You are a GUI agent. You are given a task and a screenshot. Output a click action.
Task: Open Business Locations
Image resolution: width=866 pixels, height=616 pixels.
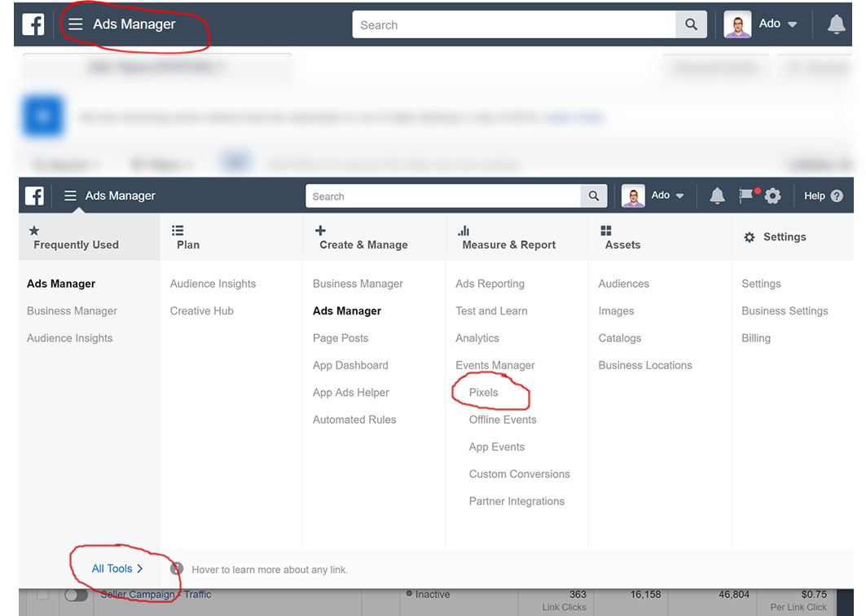645,365
